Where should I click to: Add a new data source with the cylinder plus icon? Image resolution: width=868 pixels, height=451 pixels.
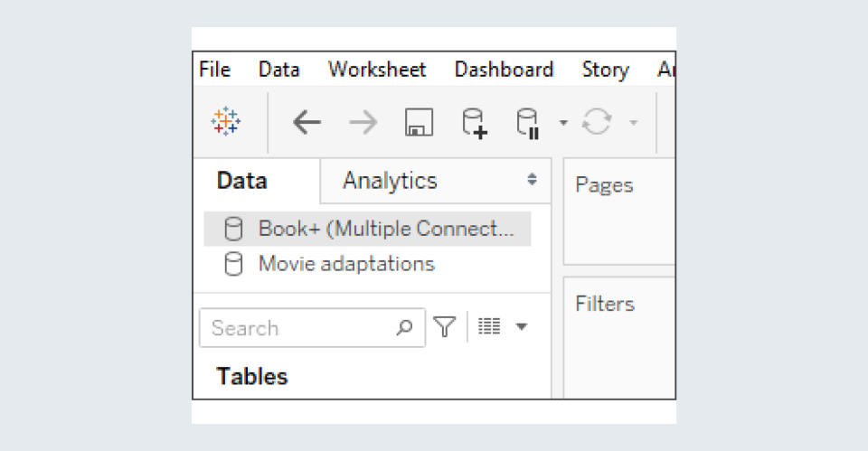pyautogui.click(x=475, y=123)
